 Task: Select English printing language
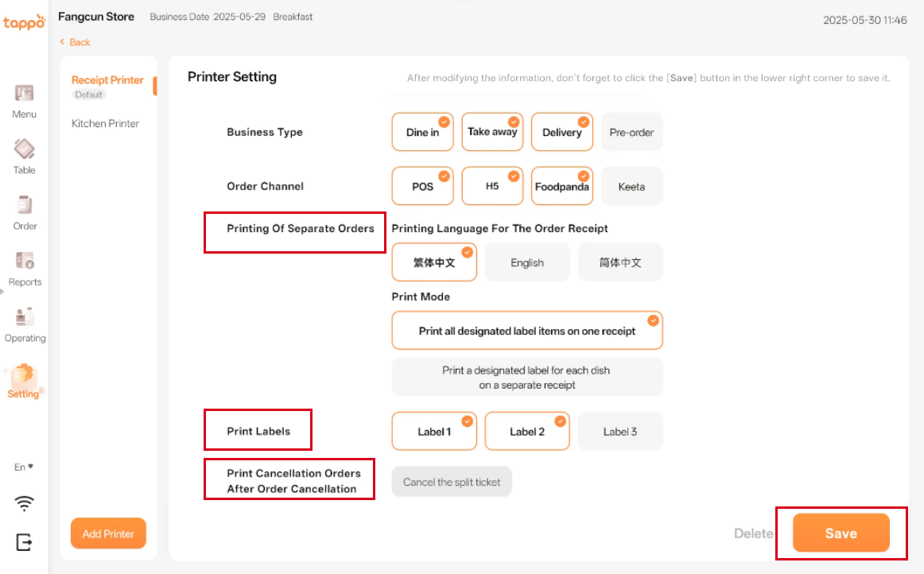tap(527, 262)
